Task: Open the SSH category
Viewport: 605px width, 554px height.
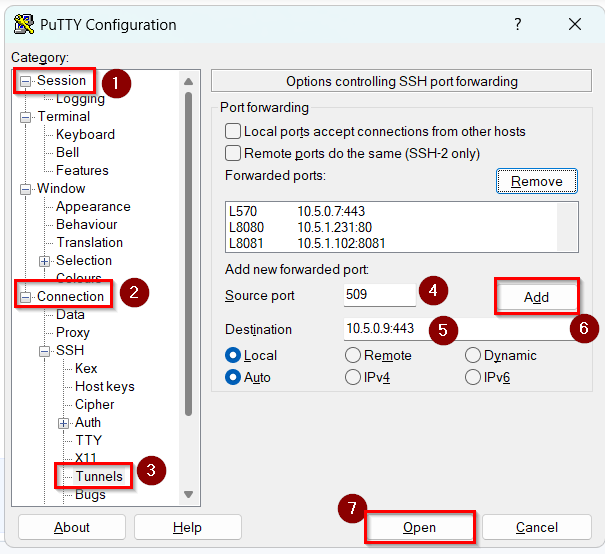Action: (70, 350)
